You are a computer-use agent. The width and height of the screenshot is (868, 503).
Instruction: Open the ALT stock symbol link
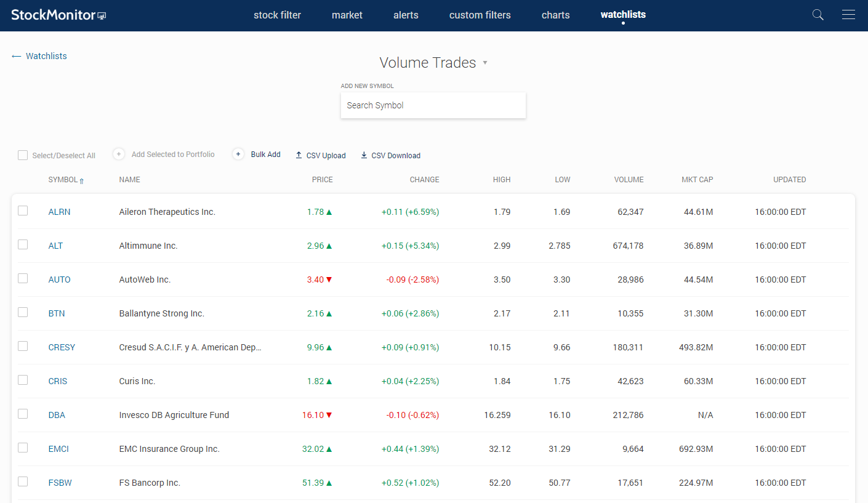pyautogui.click(x=55, y=245)
